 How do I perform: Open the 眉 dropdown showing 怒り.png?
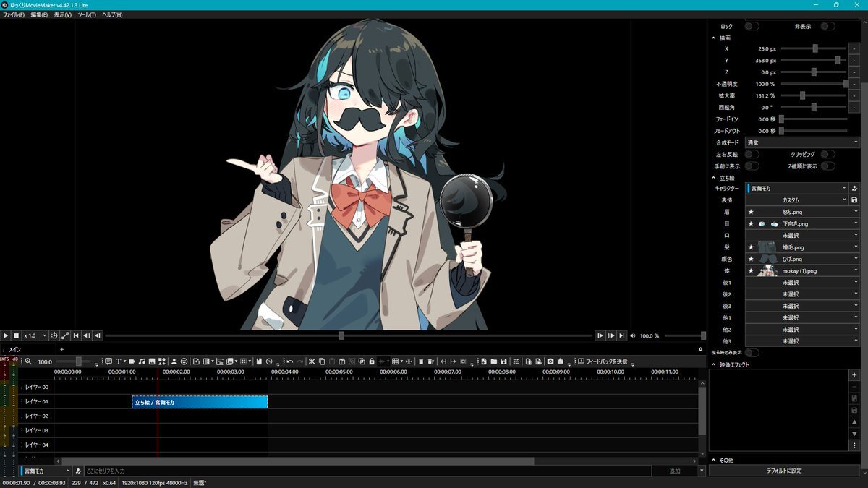pyautogui.click(x=802, y=212)
